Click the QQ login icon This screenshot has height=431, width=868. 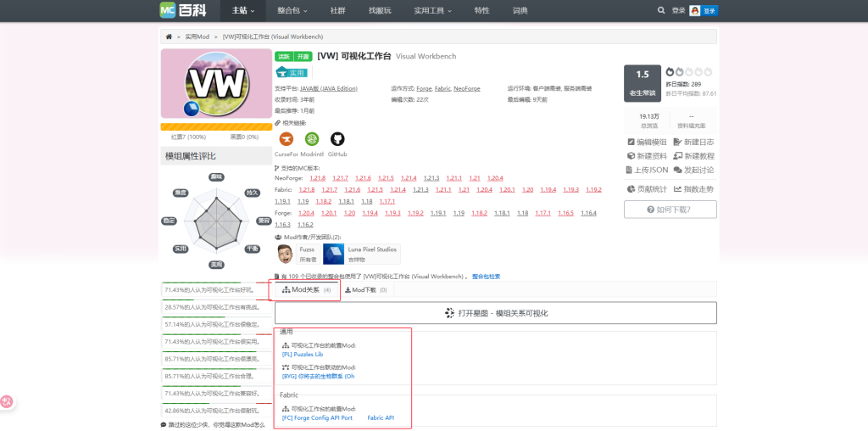(x=695, y=10)
